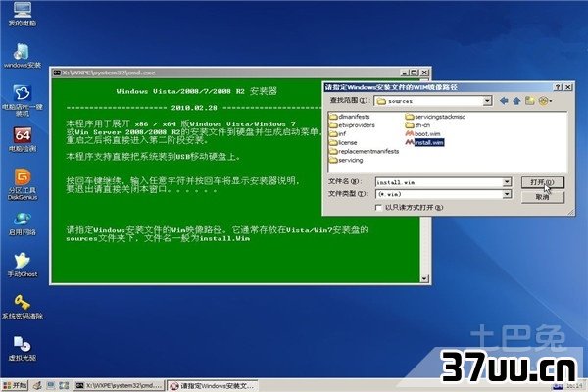
Task: Click the third quick launch icon in taskbar
Action: (x=64, y=385)
